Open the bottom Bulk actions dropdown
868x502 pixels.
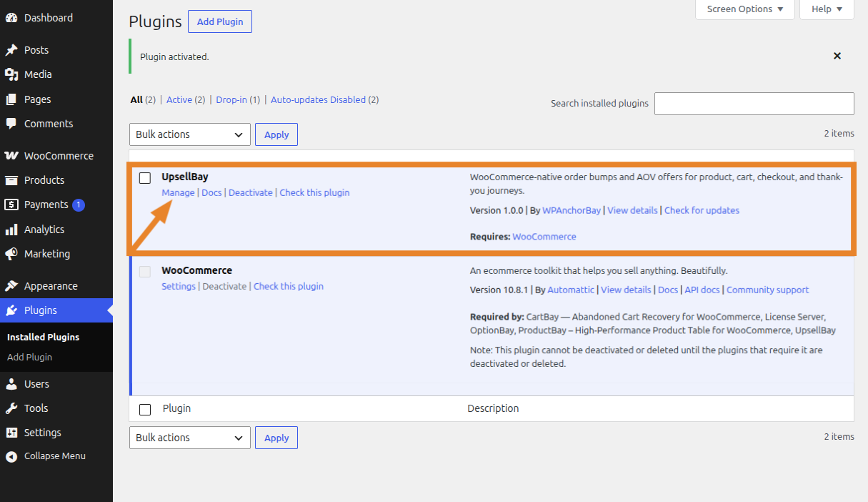point(190,438)
